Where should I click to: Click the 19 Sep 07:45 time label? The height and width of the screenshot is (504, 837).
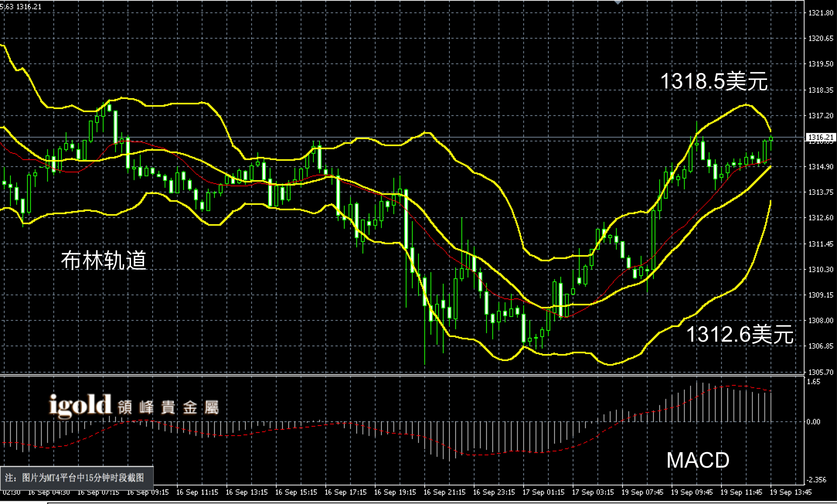[642, 492]
